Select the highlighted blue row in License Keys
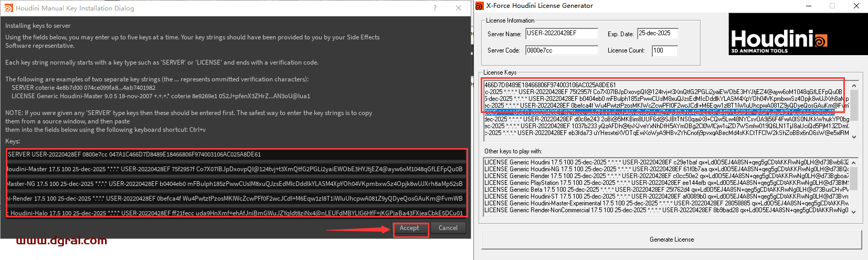This screenshot has width=868, height=260. pos(659,112)
